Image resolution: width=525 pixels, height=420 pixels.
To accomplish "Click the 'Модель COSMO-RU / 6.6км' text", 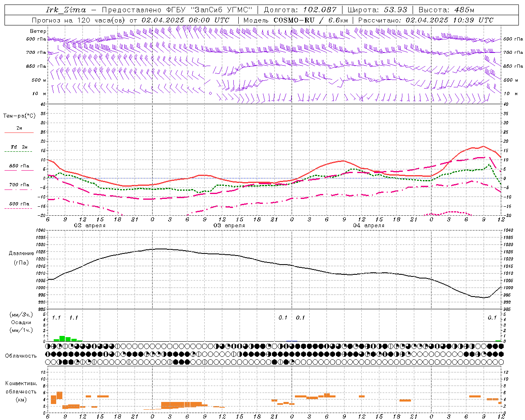I will 296,20.
